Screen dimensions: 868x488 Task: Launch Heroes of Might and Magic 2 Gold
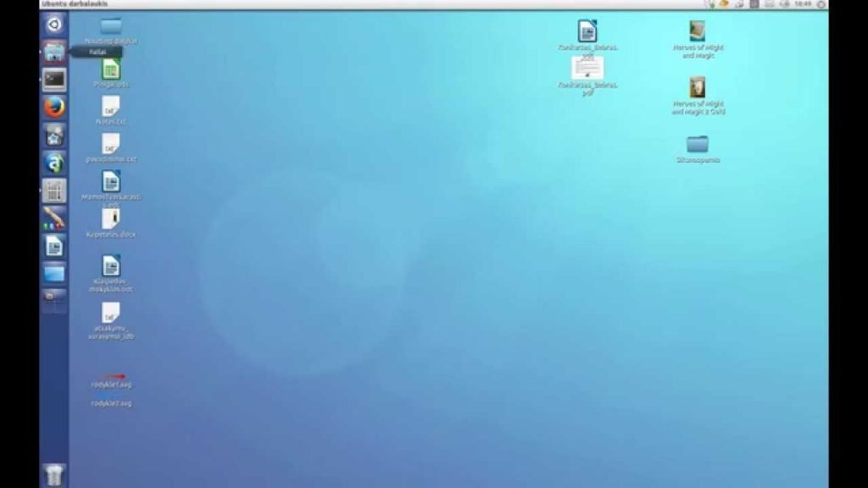click(698, 96)
